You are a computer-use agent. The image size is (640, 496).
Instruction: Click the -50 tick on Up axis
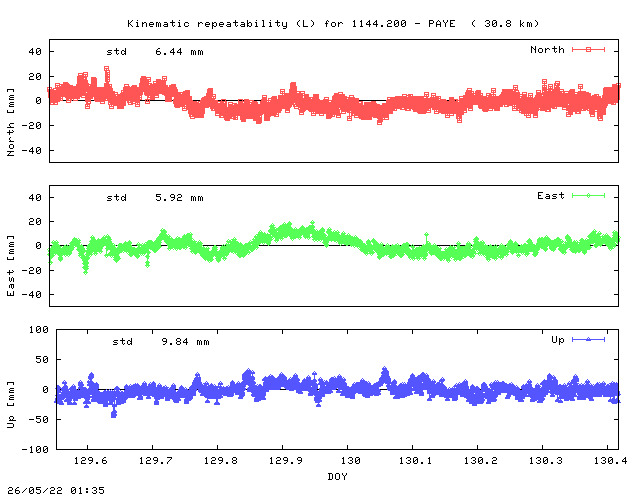click(x=38, y=420)
